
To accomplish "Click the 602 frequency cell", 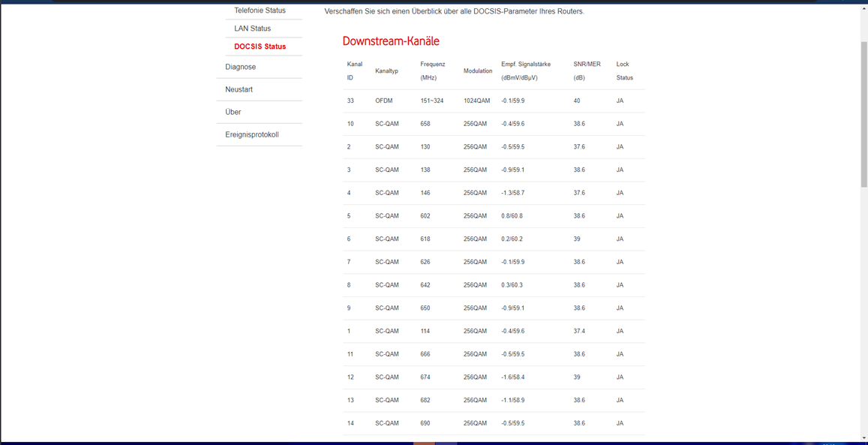I will (x=425, y=216).
